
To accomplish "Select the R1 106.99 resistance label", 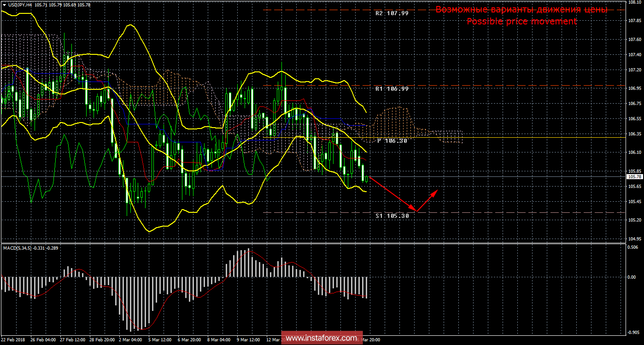I will 392,88.
